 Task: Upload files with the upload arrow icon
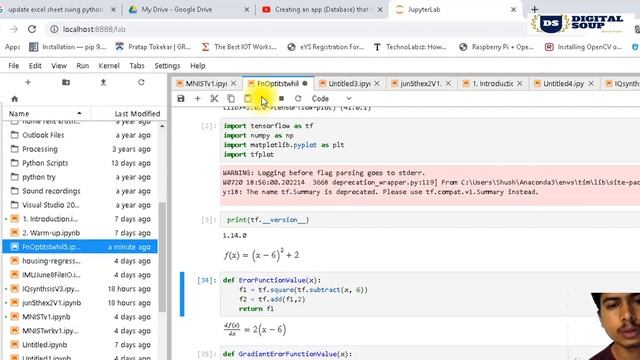(x=103, y=82)
